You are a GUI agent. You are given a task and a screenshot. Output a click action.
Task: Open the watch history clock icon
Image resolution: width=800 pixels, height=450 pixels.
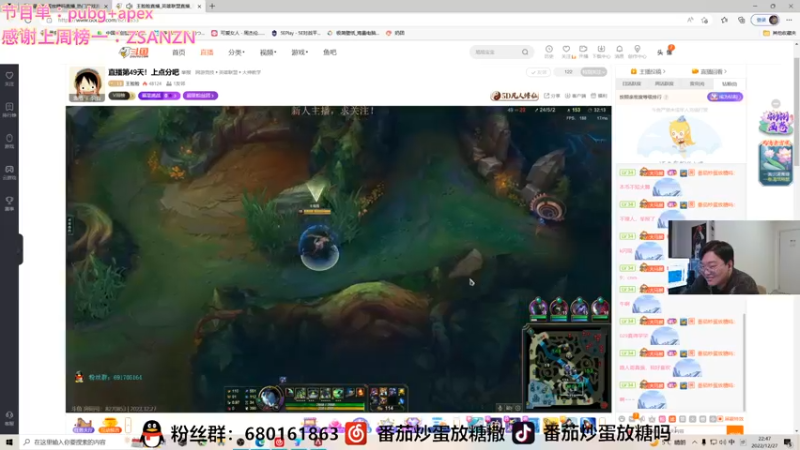click(549, 51)
